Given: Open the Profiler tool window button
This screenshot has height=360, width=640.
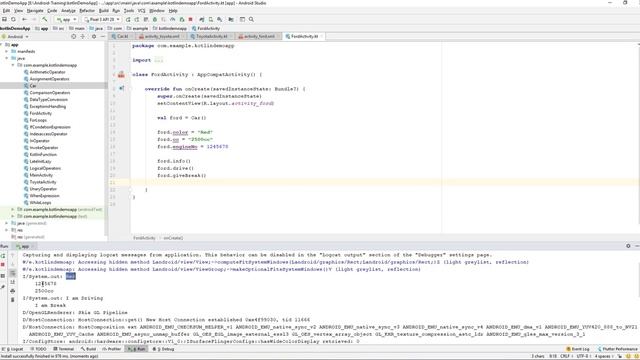Looking at the screenshot, I should point(112,349).
